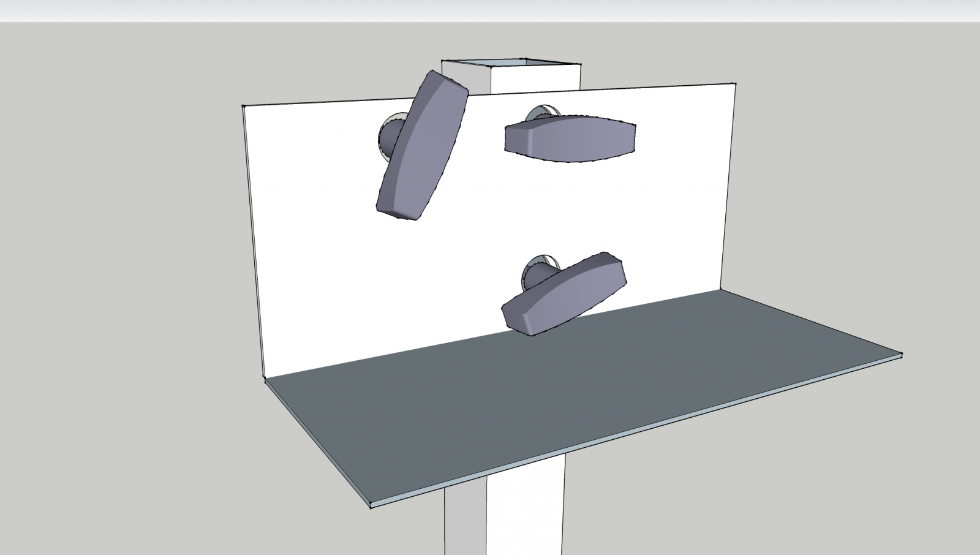
Task: Select the horizontal knob at upper right
Action: (570, 140)
